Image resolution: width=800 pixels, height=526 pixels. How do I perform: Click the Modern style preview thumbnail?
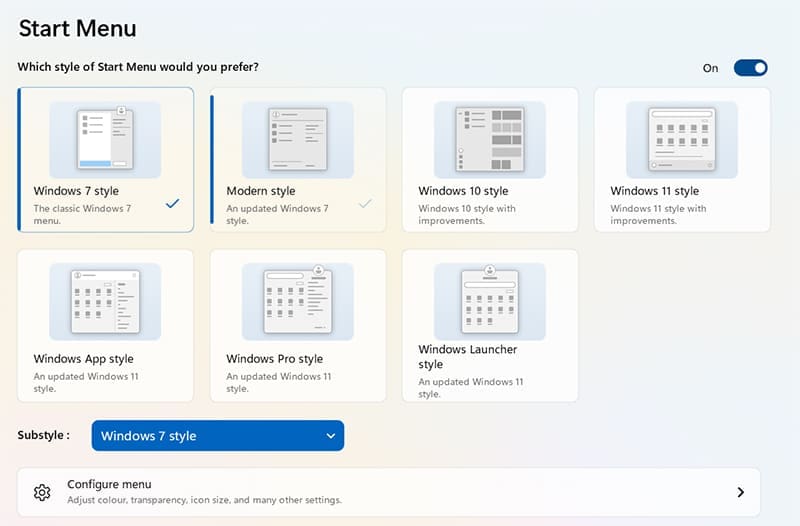tap(297, 140)
